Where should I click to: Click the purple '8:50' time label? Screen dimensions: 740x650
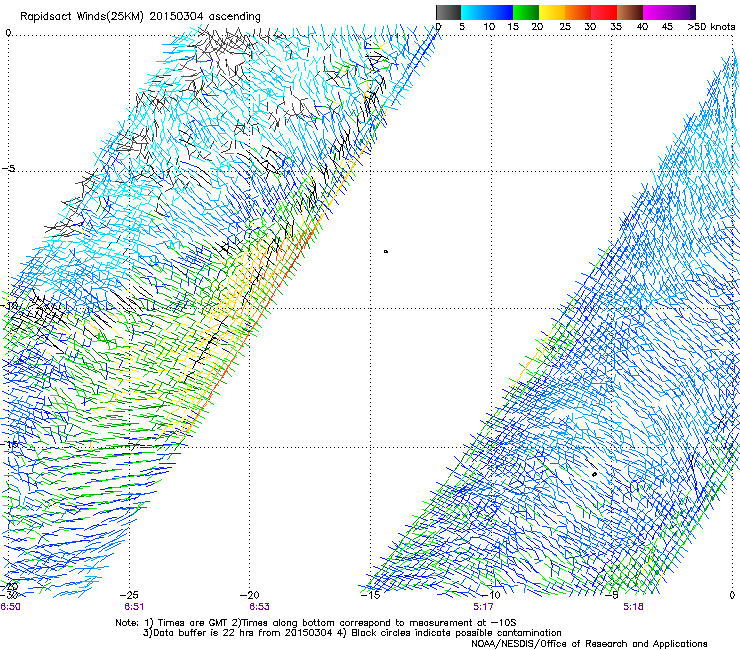pyautogui.click(x=10, y=607)
